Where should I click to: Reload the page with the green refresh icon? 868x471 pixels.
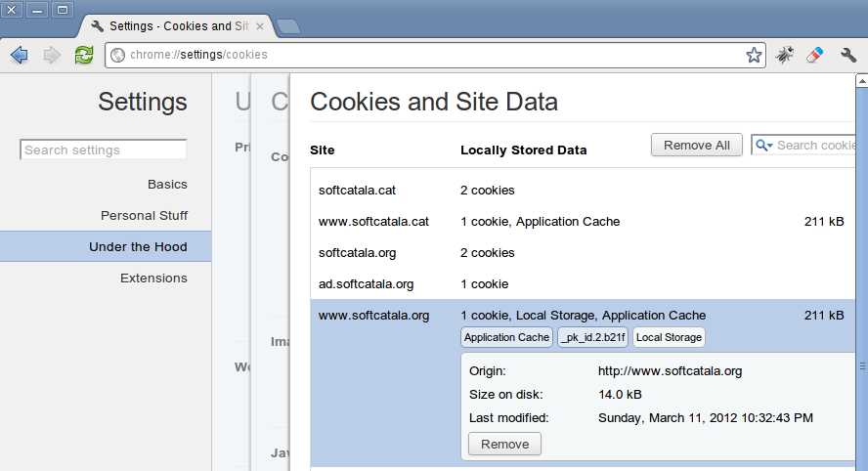pos(84,55)
